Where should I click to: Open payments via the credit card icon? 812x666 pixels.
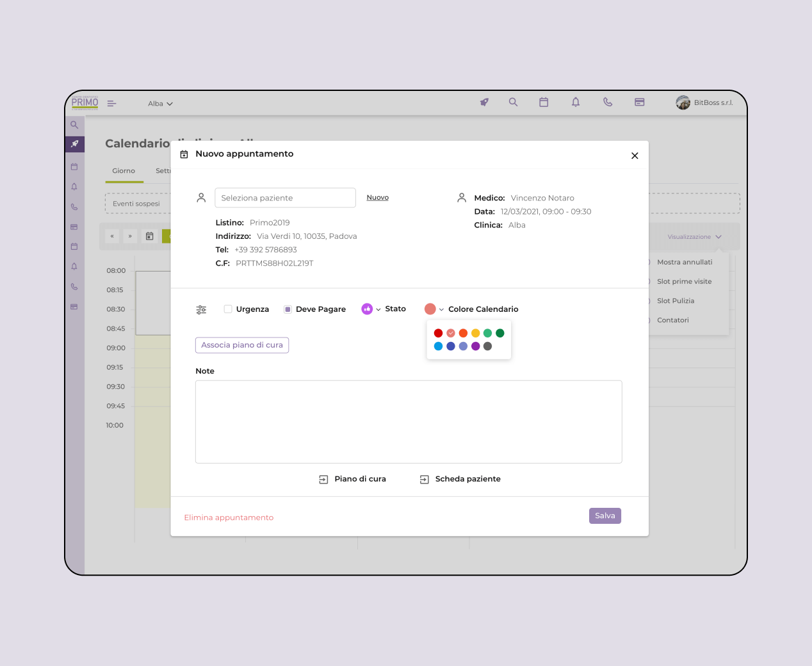tap(640, 102)
